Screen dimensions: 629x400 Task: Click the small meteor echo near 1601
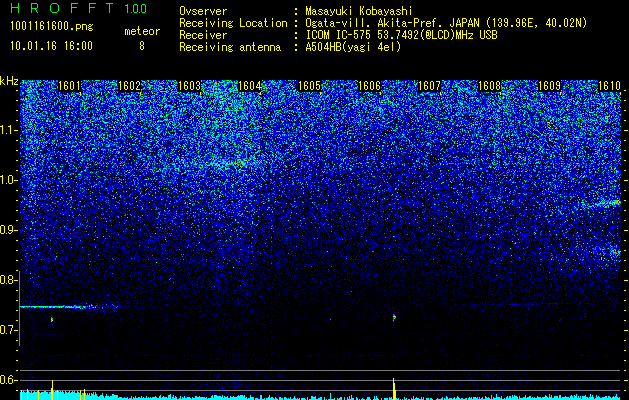coord(52,319)
